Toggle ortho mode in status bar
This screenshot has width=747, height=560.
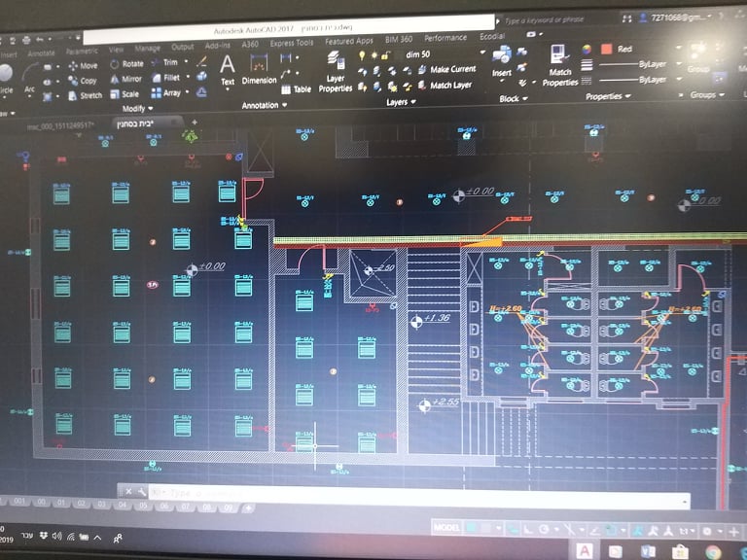click(x=528, y=529)
